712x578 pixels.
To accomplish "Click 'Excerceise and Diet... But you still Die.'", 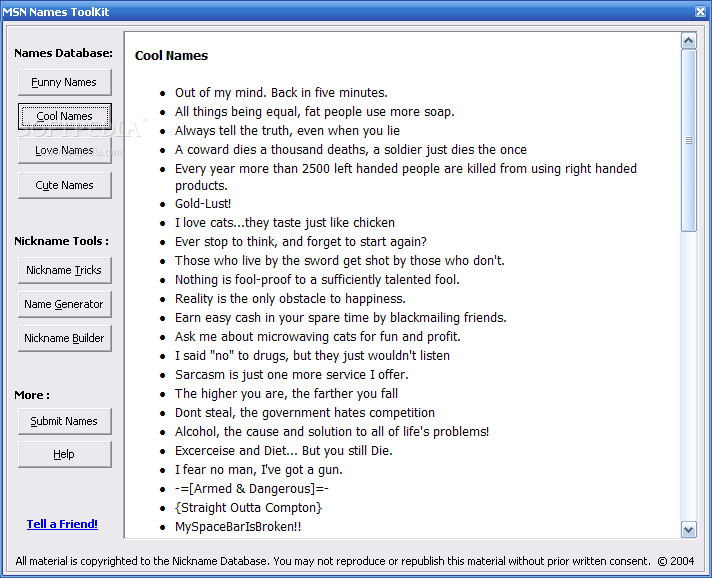I will coord(284,451).
